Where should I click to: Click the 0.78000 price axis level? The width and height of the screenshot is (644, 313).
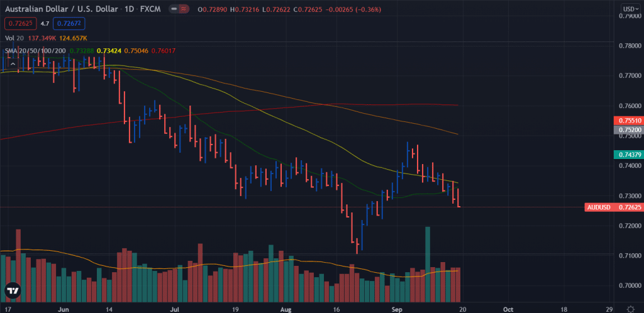(x=630, y=46)
